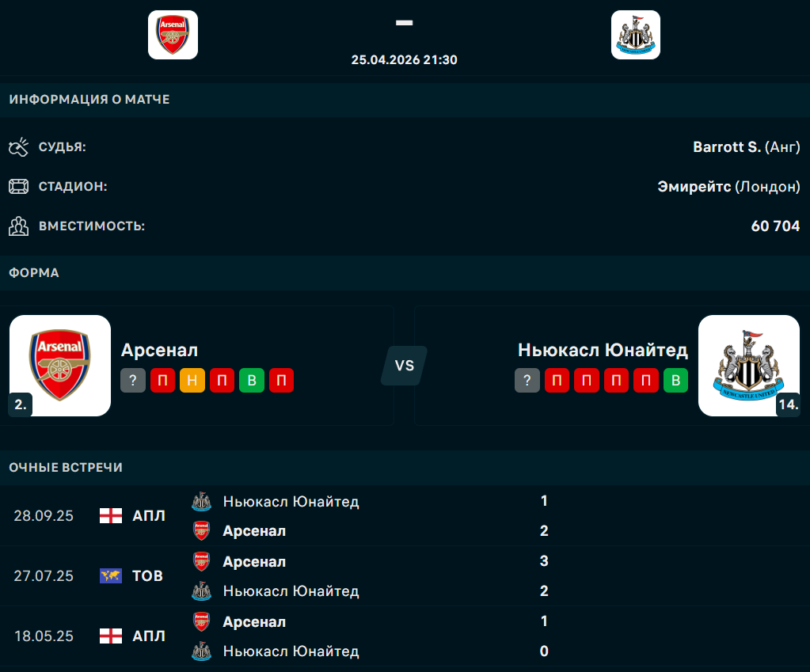Click the England flag on the 28.09.25 row
This screenshot has width=810, height=672.
pyautogui.click(x=111, y=516)
